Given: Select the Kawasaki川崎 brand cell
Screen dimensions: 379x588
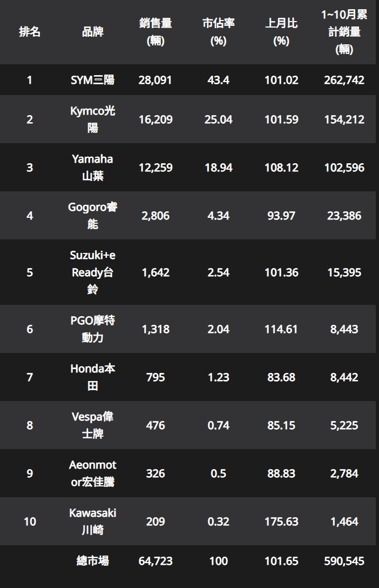Looking at the screenshot, I should point(92,521).
